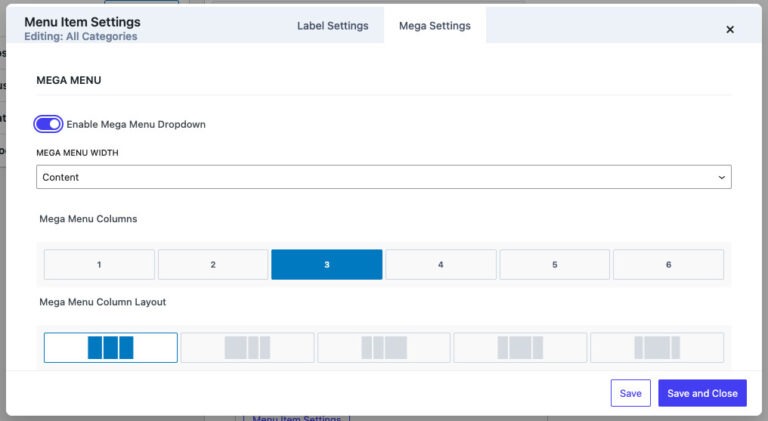768x421 pixels.
Task: Pick the last column layout option
Action: [657, 347]
